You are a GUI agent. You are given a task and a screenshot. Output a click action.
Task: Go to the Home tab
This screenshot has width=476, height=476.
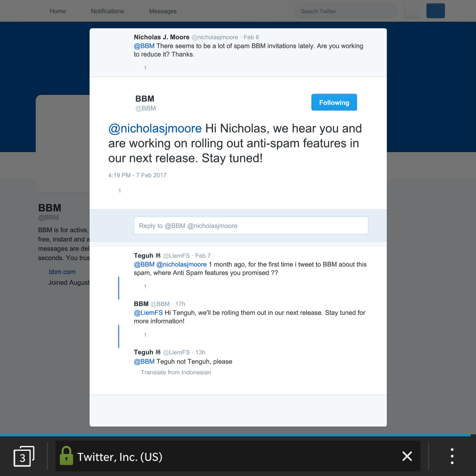[x=58, y=11]
